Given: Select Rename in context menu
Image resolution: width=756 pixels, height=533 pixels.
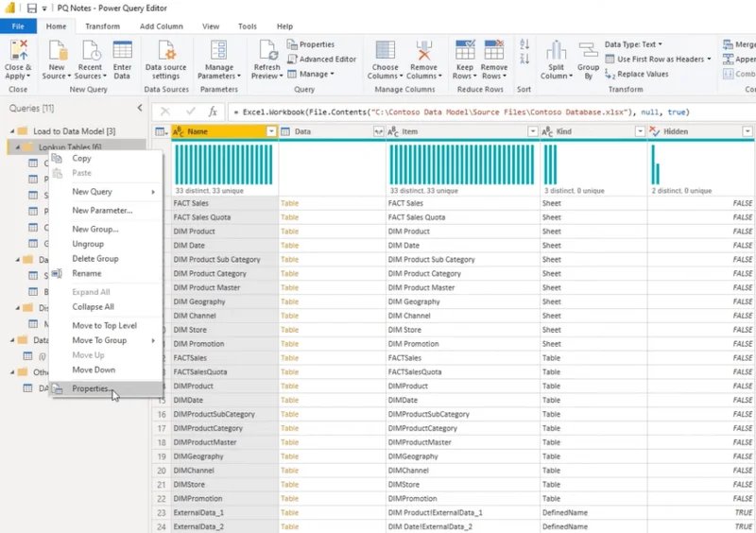Looking at the screenshot, I should tap(106, 273).
